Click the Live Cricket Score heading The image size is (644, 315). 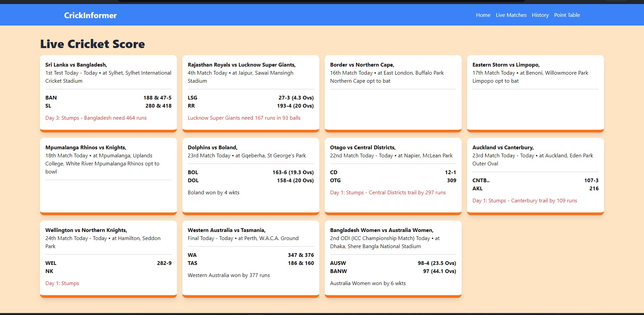click(92, 44)
